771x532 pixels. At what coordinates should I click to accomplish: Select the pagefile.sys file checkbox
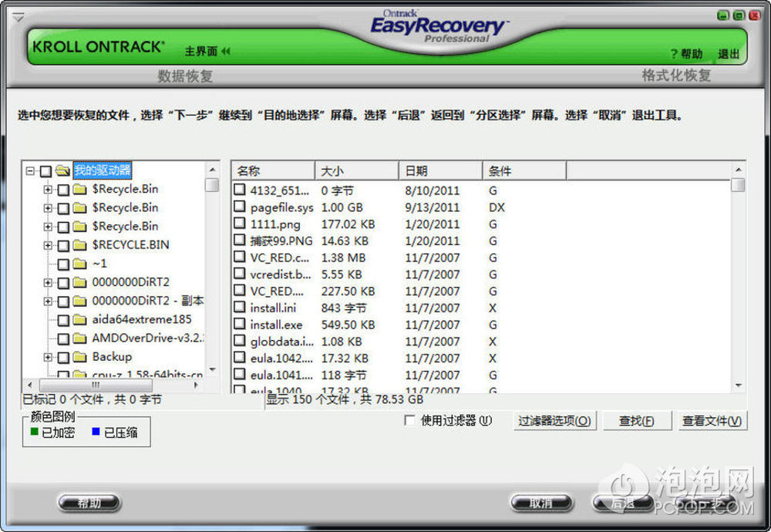click(240, 207)
